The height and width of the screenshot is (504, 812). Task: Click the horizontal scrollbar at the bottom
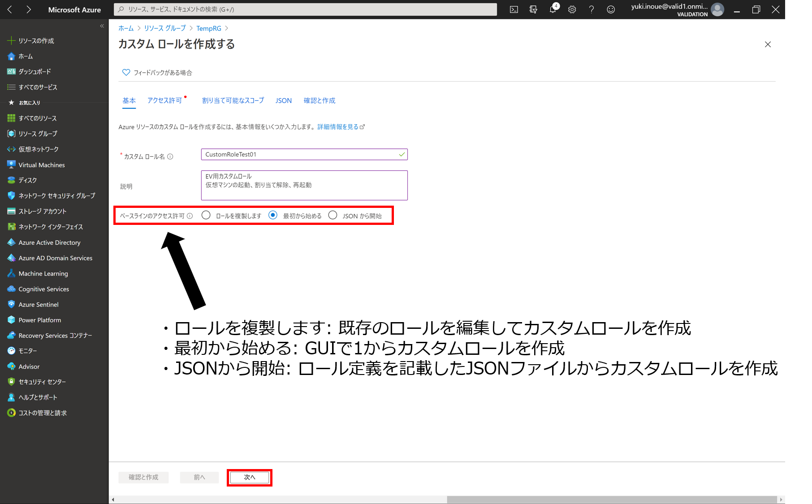coord(611,500)
